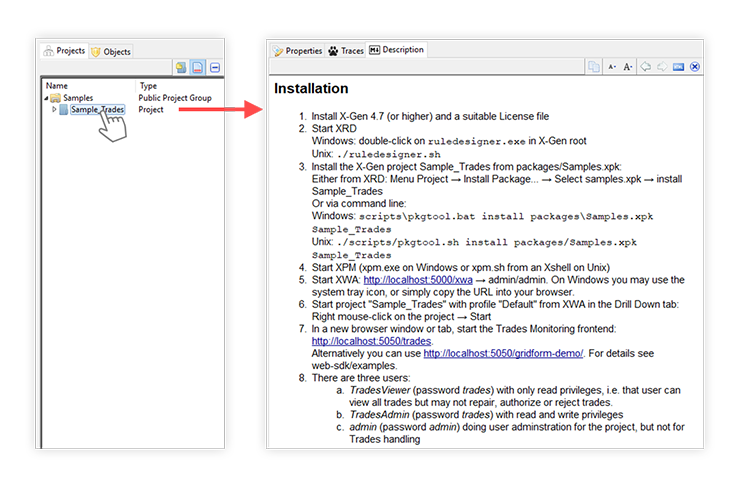The width and height of the screenshot is (750, 500).
Task: Click the copy icon in Description toolbar
Action: (594, 67)
